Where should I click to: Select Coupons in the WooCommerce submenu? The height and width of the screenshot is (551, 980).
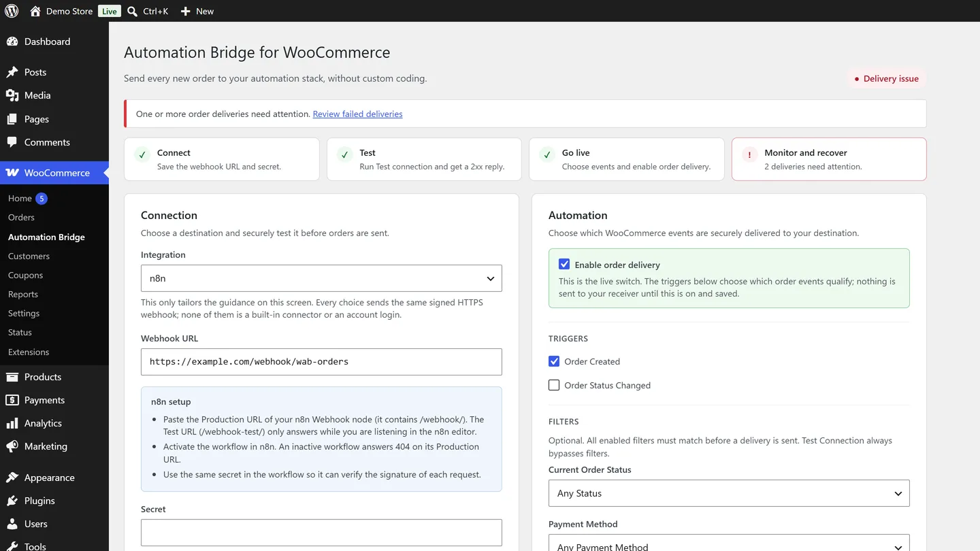pos(25,275)
